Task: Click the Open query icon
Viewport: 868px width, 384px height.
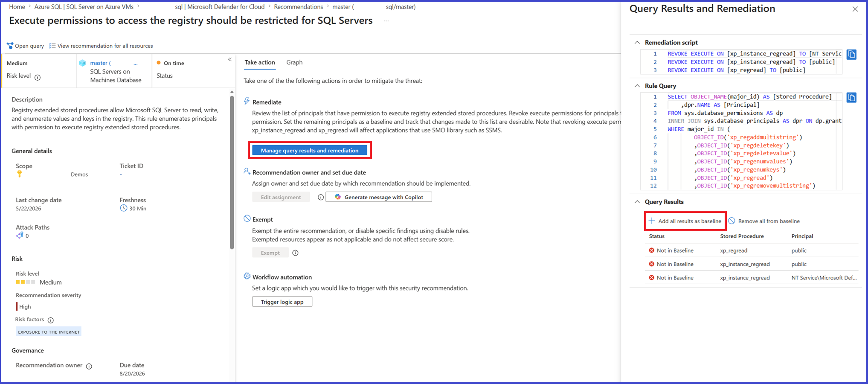Action: tap(10, 46)
